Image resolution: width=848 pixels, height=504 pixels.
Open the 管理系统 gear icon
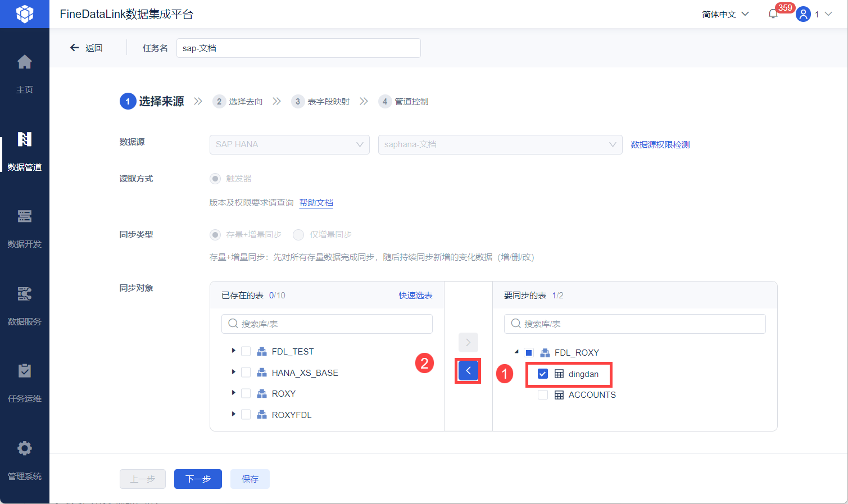coord(25,448)
